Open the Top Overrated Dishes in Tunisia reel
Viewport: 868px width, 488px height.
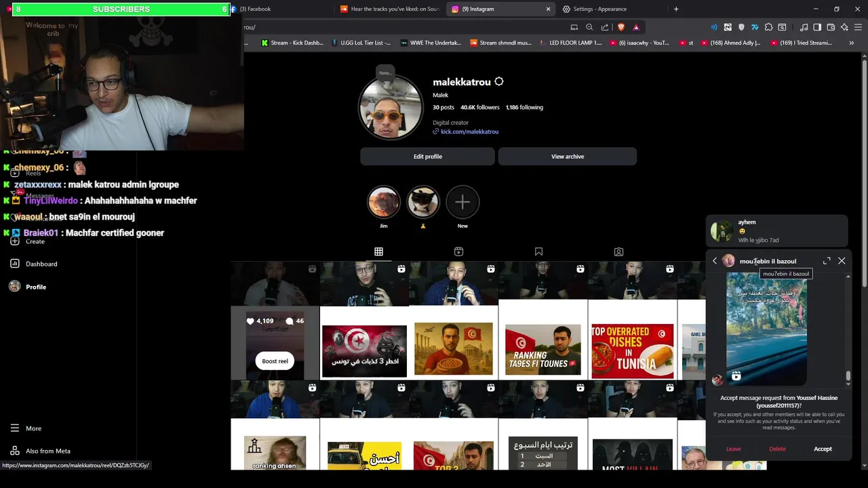click(x=633, y=321)
